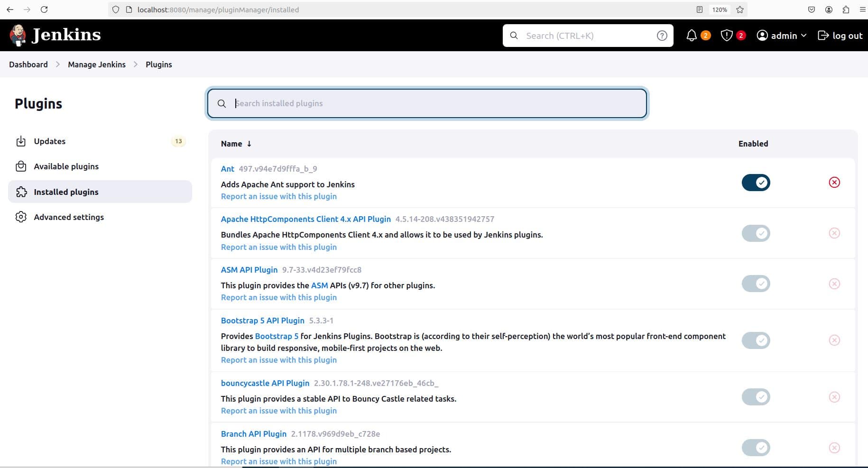Click the 120% zoom level indicator
This screenshot has height=468, width=868.
pos(720,9)
